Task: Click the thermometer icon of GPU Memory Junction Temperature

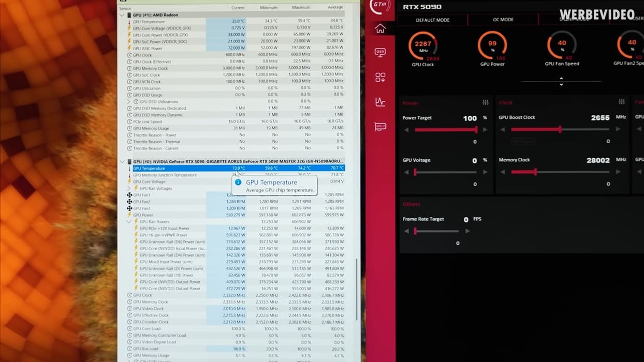Action: [x=129, y=175]
